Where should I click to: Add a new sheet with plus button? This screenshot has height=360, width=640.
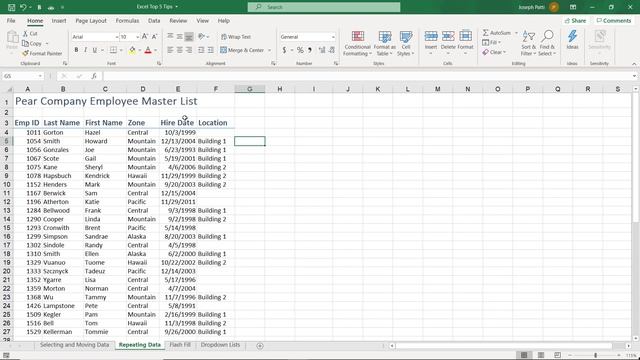(260, 346)
